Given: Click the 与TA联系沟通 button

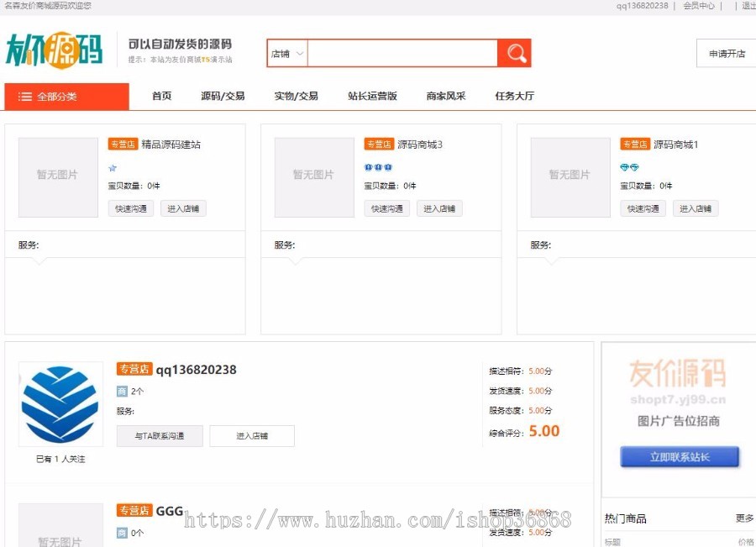Looking at the screenshot, I should coord(160,435).
